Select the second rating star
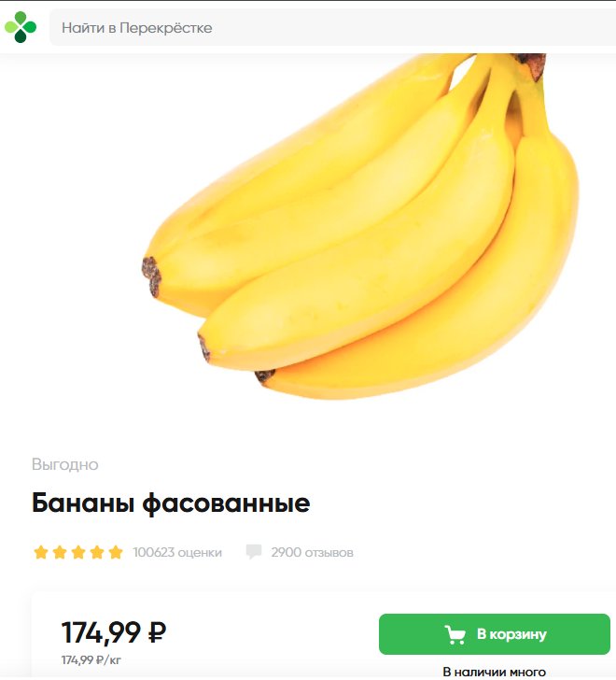Viewport: 616px width, 680px height. 60,553
